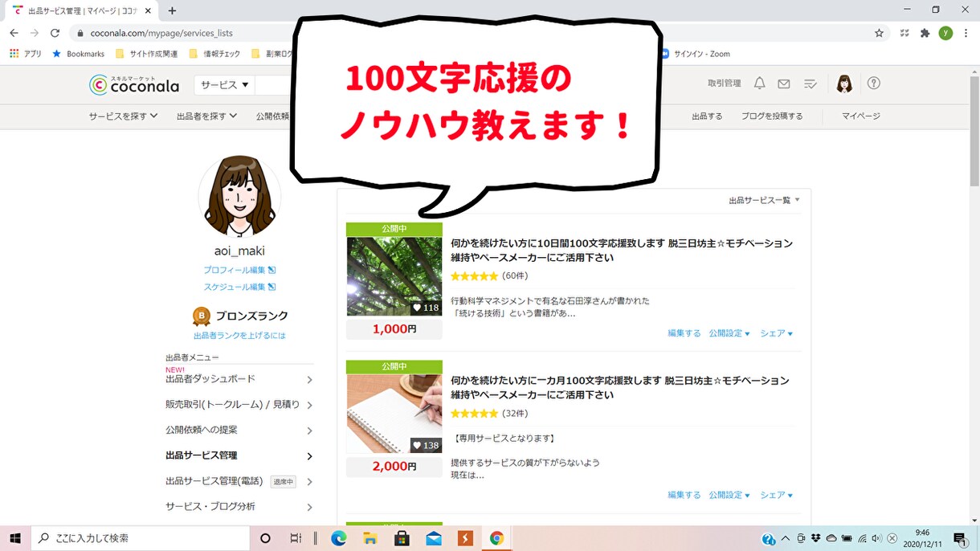Go back in browser history

pos(14,33)
